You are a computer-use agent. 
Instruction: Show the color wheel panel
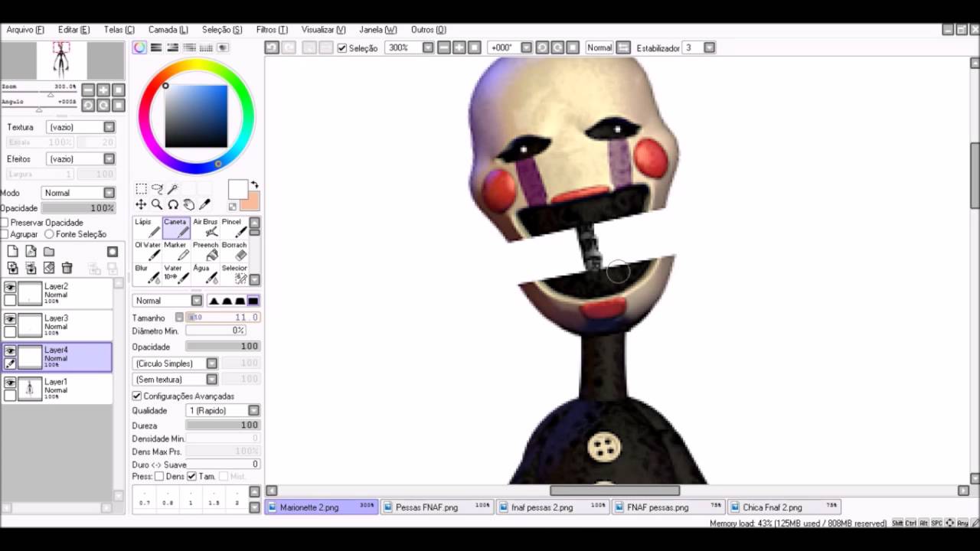[x=139, y=47]
